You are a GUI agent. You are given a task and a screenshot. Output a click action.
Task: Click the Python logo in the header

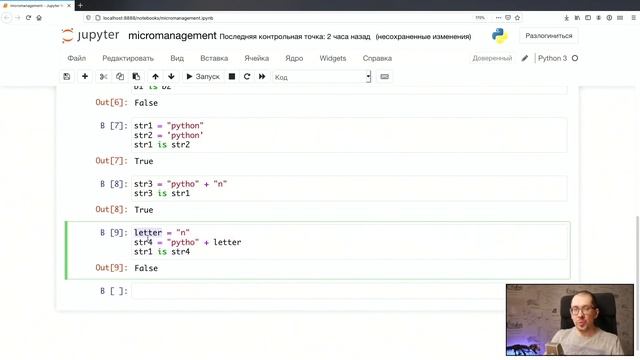(x=500, y=36)
